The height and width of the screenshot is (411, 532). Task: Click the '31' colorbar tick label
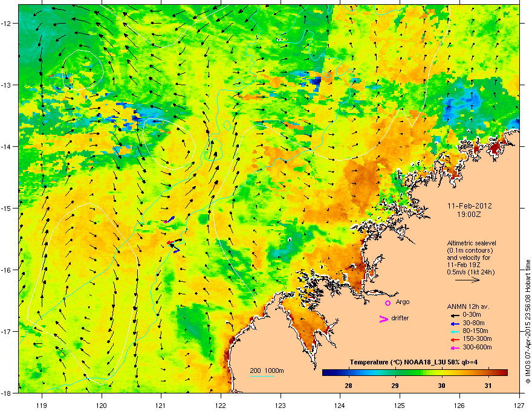(488, 386)
